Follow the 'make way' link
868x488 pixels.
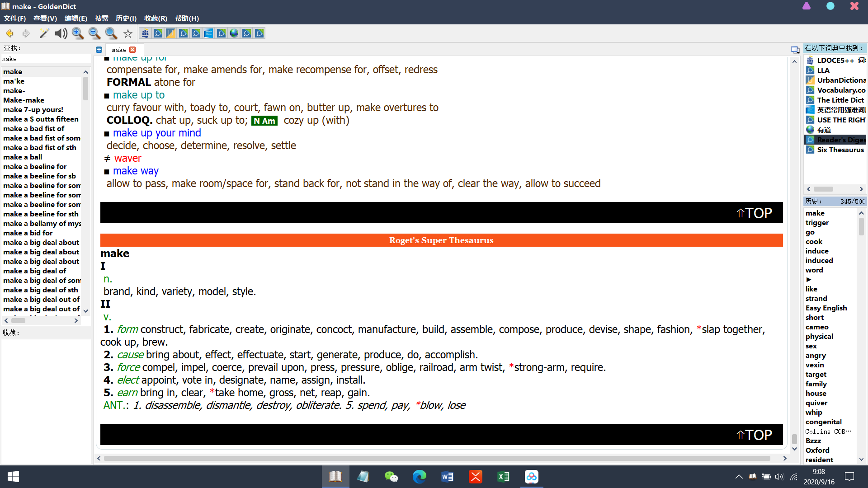pos(136,171)
